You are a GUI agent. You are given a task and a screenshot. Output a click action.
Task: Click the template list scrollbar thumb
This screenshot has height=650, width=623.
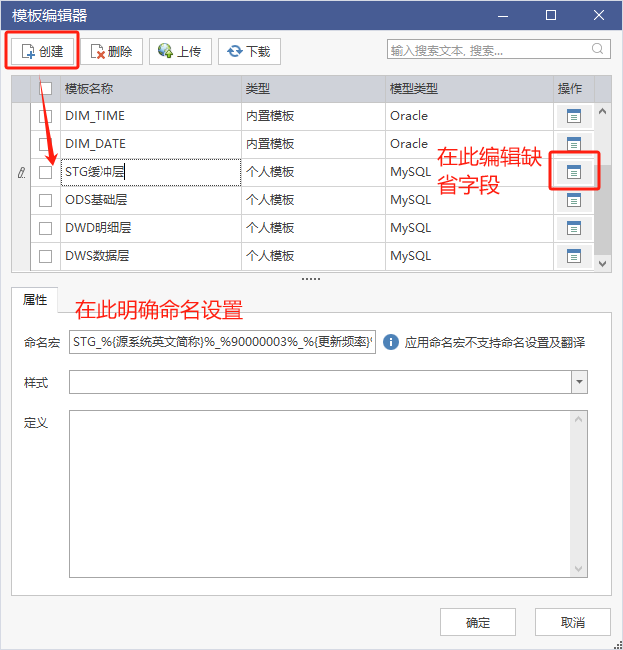click(603, 210)
